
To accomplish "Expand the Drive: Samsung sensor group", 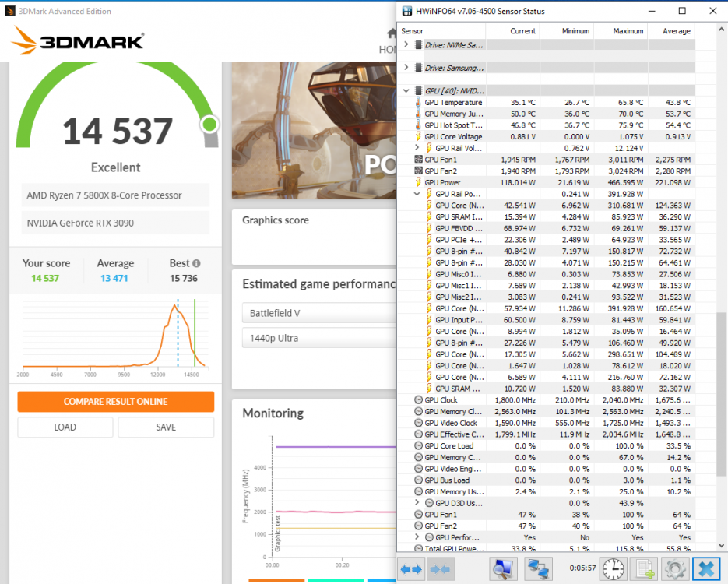I will click(x=406, y=68).
